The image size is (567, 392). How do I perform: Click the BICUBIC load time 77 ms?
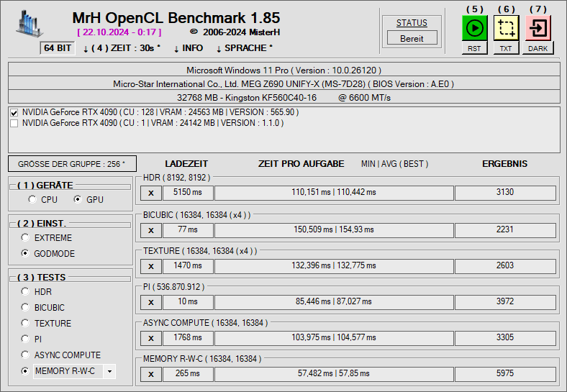188,230
